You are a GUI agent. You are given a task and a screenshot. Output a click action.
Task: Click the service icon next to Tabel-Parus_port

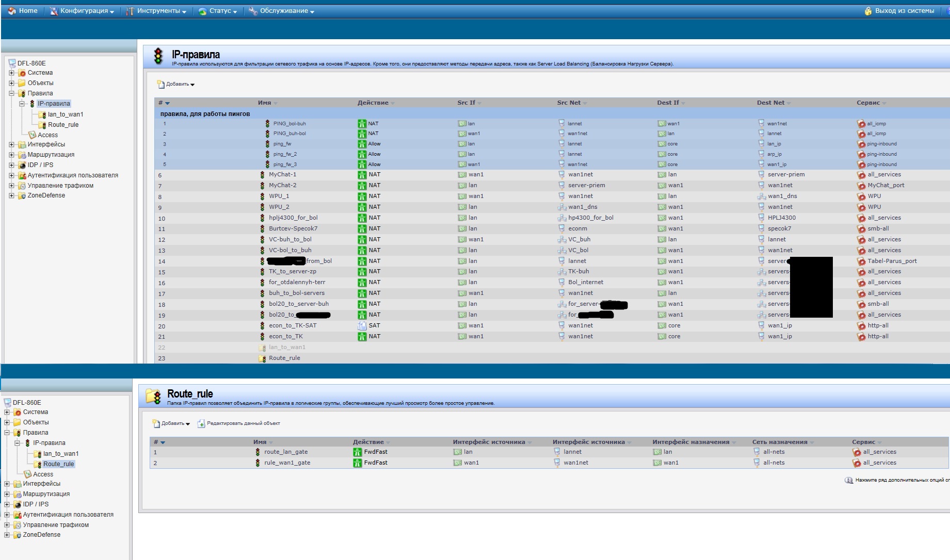tap(861, 261)
